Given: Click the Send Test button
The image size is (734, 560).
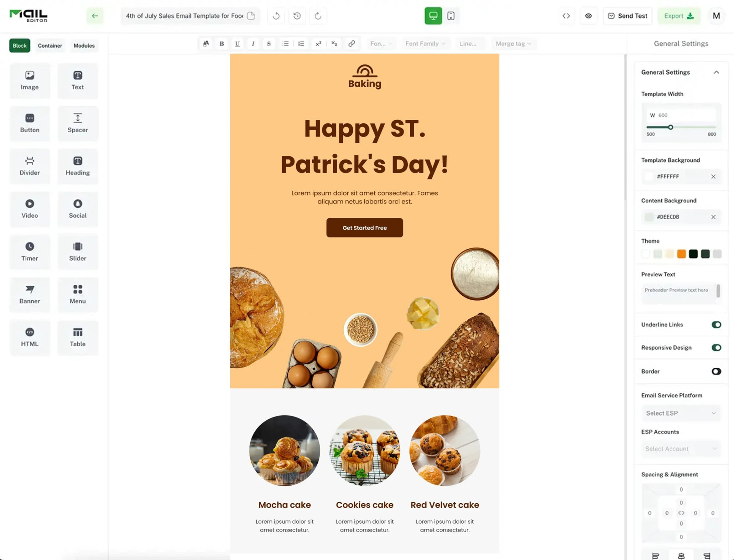Looking at the screenshot, I should click(627, 16).
